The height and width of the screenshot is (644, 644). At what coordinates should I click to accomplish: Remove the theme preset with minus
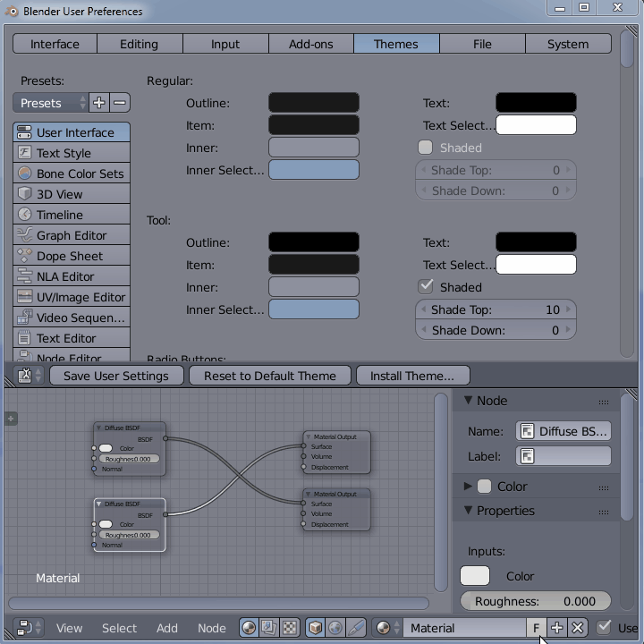[x=120, y=103]
